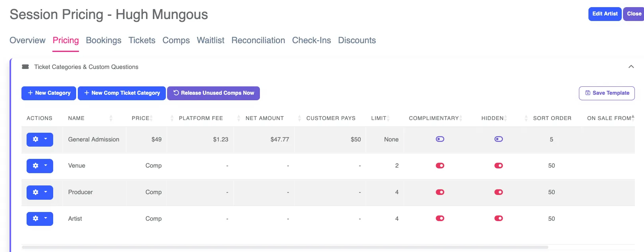
Task: Click the Edit Artist button
Action: [605, 14]
